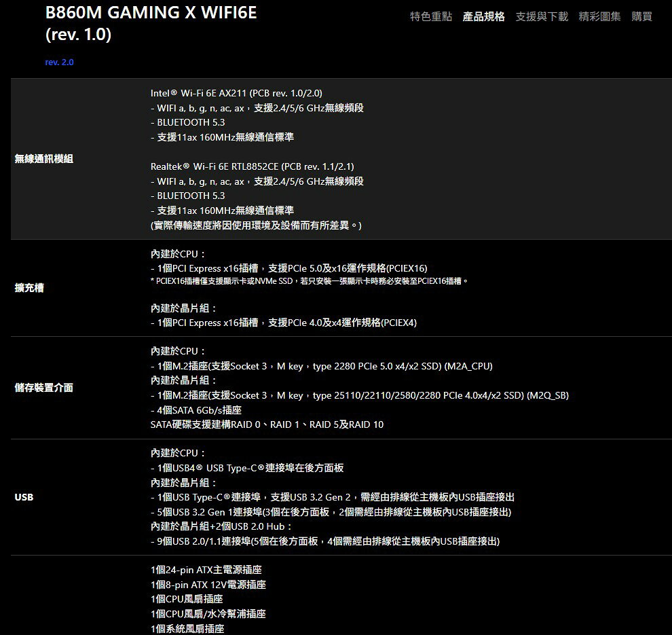Click the Realtek WIFI a, b, g, n, ac, ax line
The height and width of the screenshot is (635, 672).
tap(257, 181)
